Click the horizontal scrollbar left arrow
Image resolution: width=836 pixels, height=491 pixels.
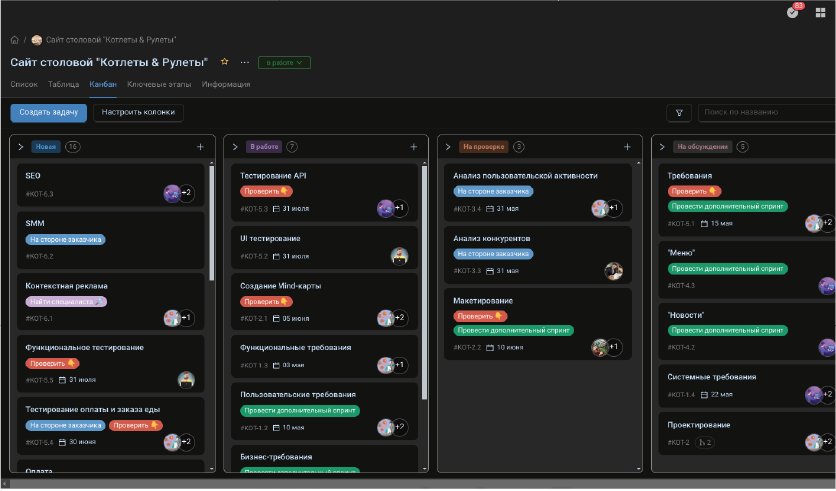[4, 484]
